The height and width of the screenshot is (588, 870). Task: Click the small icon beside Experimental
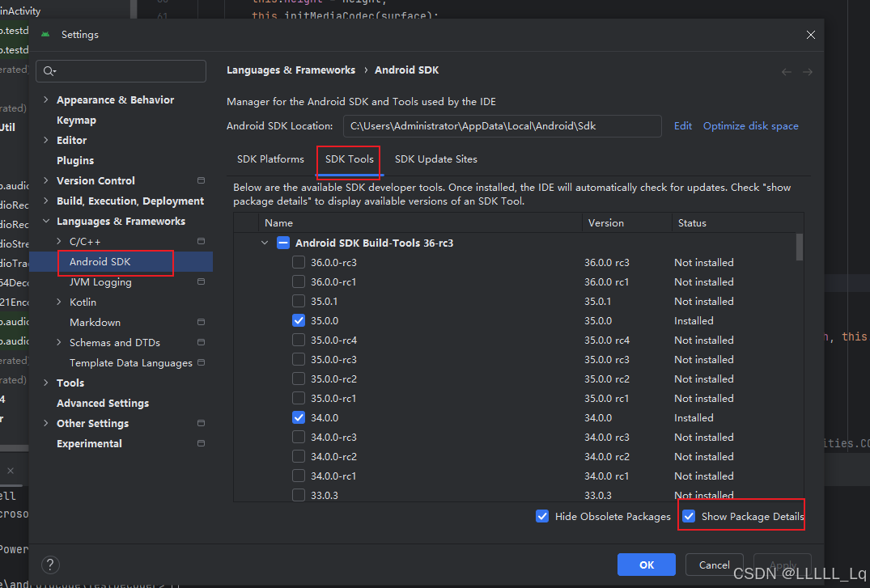(x=200, y=443)
